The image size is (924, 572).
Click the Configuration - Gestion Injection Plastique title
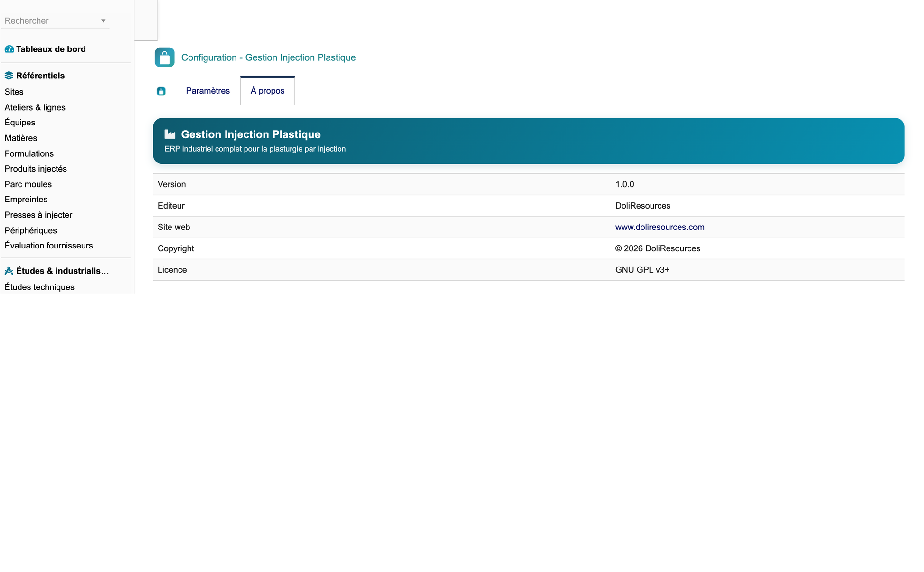point(268,57)
